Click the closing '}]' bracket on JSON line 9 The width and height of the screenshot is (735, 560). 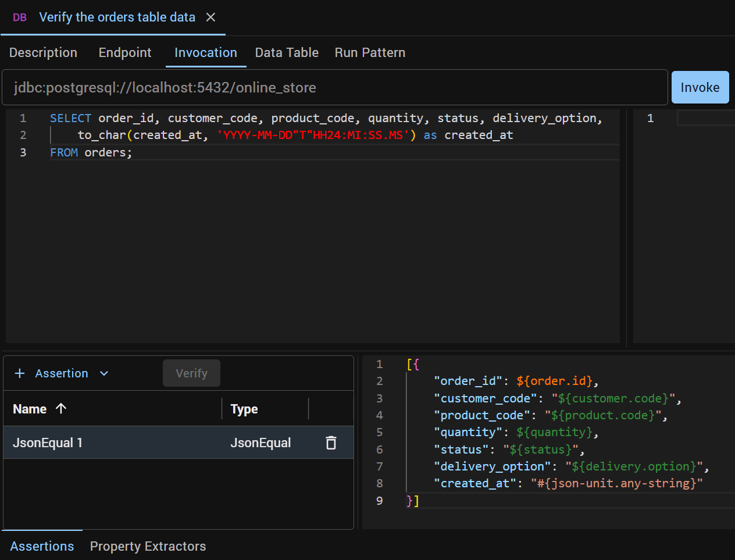point(413,501)
